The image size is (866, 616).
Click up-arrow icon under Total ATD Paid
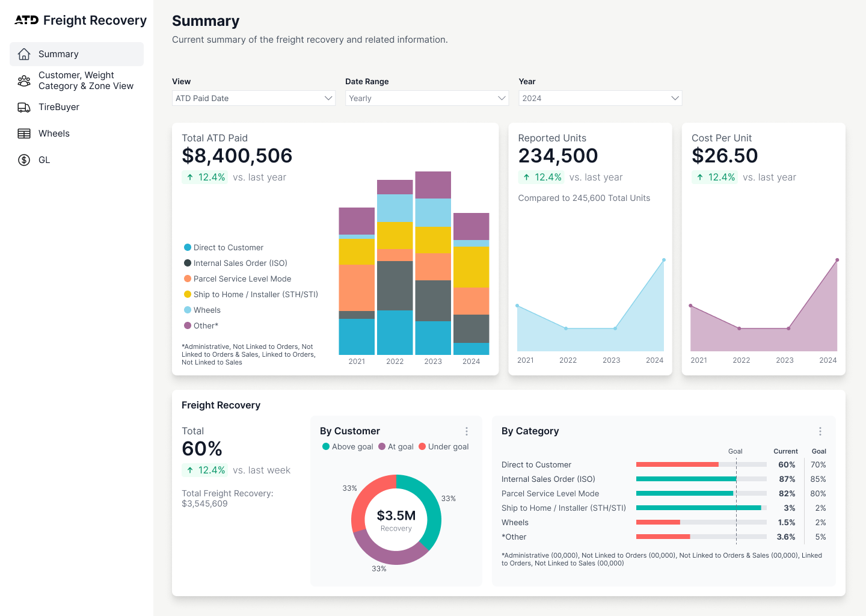pos(190,177)
